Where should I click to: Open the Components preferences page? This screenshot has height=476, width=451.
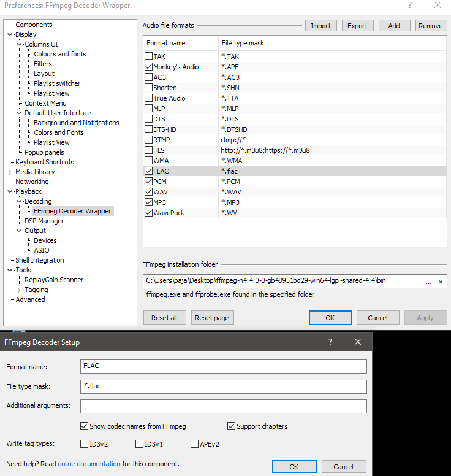[x=34, y=25]
